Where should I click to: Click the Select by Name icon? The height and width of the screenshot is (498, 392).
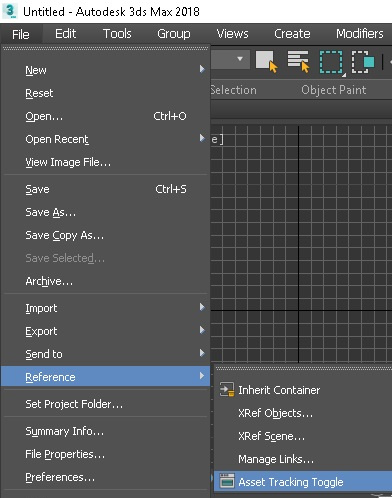point(298,61)
